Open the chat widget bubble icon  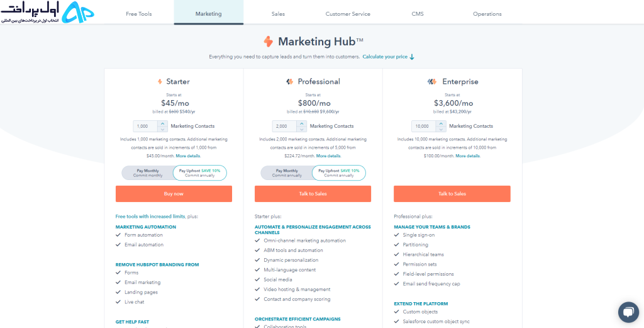tap(628, 312)
